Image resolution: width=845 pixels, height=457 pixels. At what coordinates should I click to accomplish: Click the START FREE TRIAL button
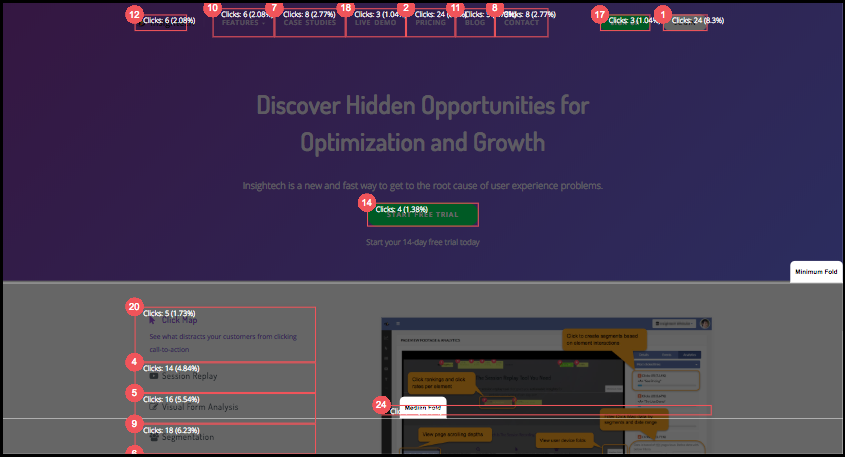click(422, 214)
